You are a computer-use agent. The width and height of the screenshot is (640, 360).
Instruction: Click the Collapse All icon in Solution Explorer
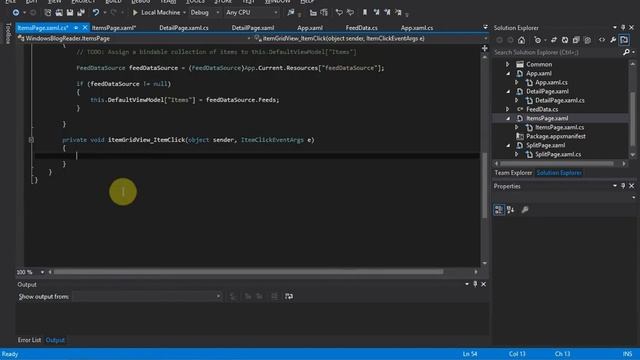tap(576, 40)
